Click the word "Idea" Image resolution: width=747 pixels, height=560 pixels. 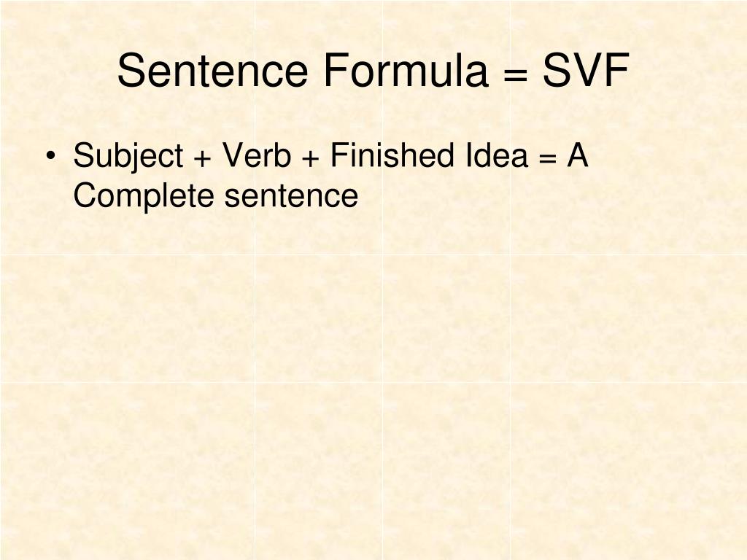pyautogui.click(x=497, y=155)
